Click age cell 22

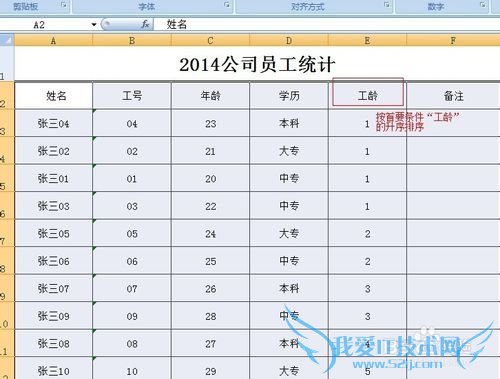210,206
